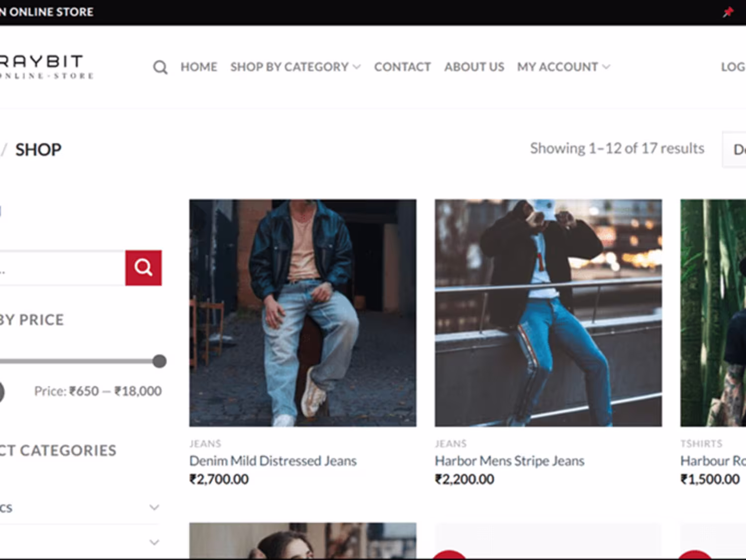Screen dimensions: 746x560
Task: Open the Harbor Mens Stripe Jeans title link
Action: pyautogui.click(x=510, y=461)
